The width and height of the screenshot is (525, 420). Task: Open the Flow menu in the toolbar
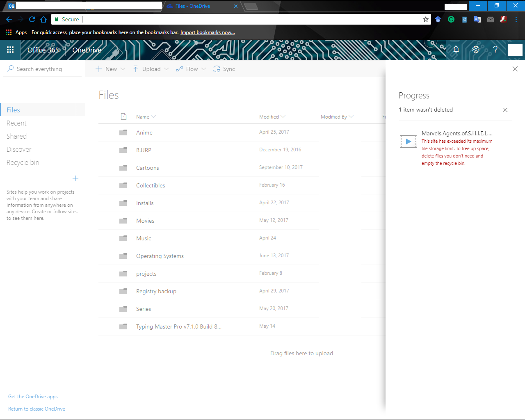[x=190, y=69]
